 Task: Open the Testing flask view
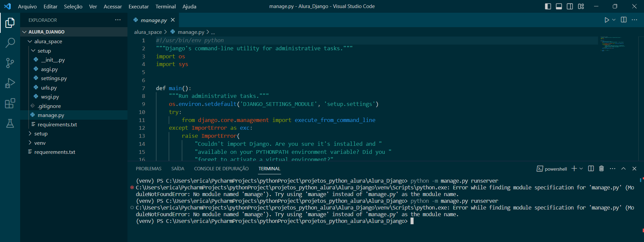[x=10, y=123]
